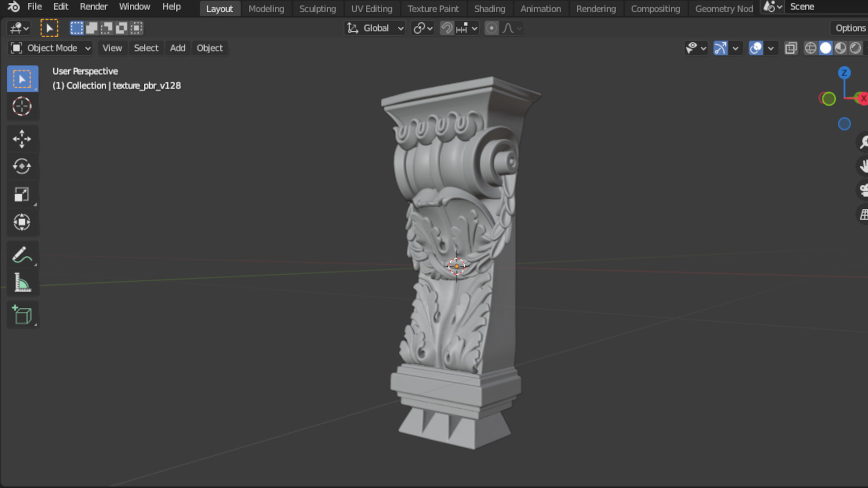The height and width of the screenshot is (488, 868).
Task: Set selection mode to invert
Action: tap(122, 28)
